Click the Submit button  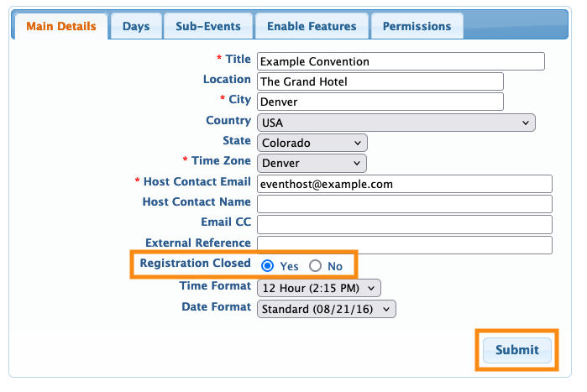click(516, 350)
